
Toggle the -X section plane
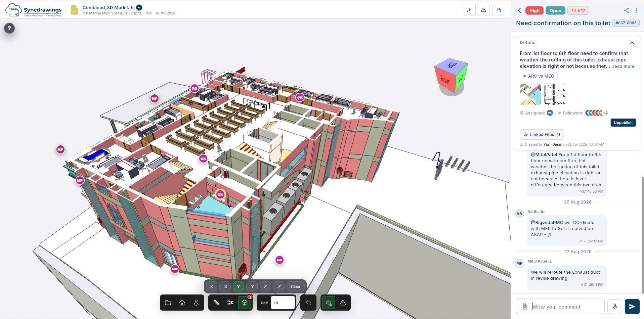[x=225, y=286]
